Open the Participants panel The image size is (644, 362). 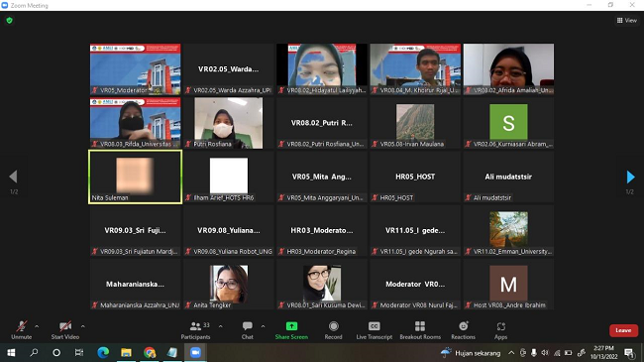(x=195, y=330)
